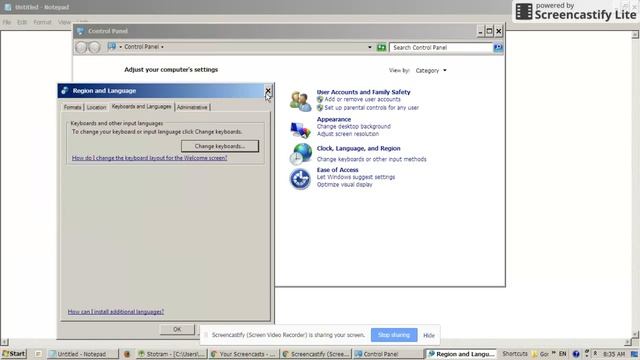
Task: Click the Search Control Panel field
Action: (441, 48)
